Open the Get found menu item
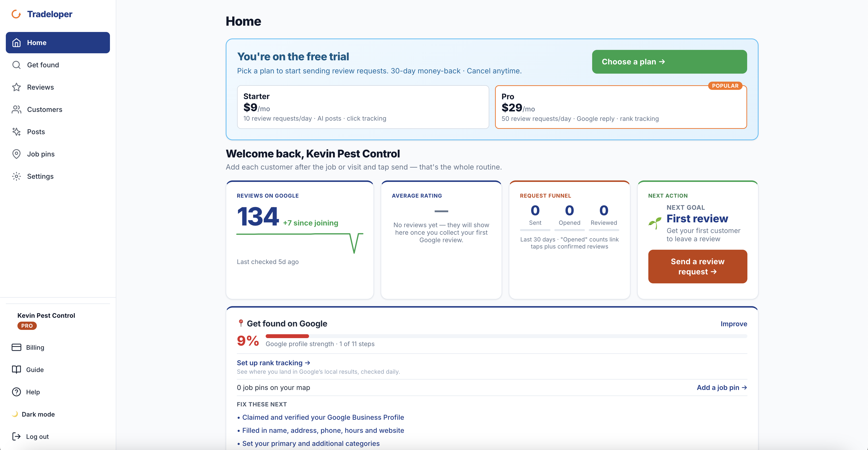Screen dimensions: 868x450 58,65
